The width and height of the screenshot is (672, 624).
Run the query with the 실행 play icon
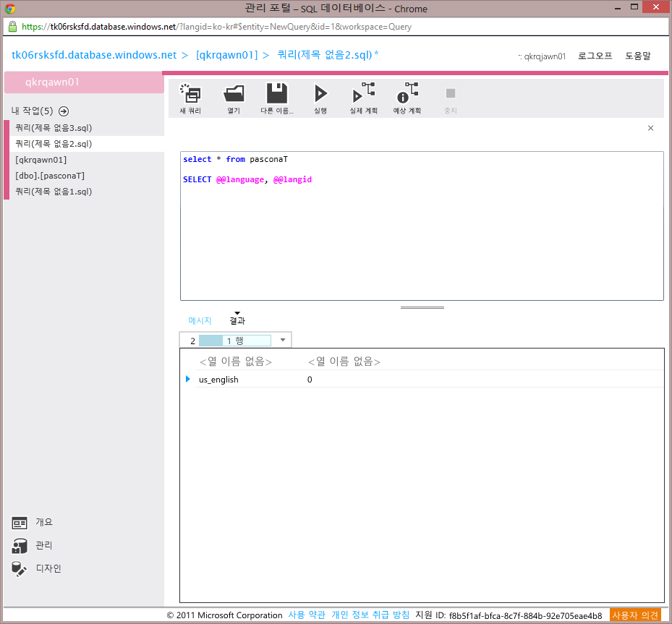click(x=320, y=93)
